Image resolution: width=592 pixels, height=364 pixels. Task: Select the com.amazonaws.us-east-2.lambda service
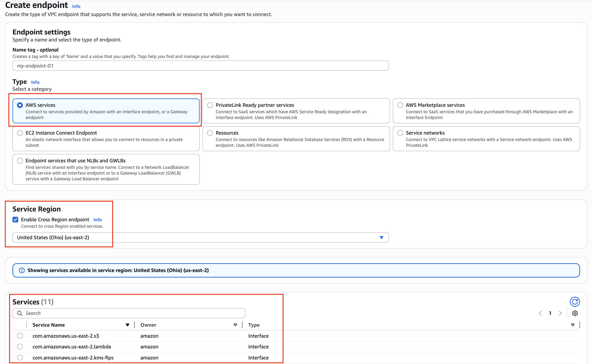tap(20, 347)
